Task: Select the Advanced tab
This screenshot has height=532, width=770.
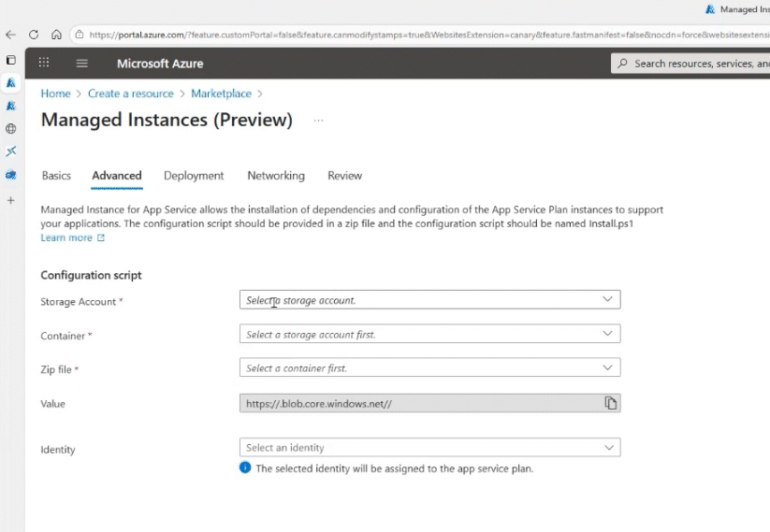Action: tap(117, 176)
